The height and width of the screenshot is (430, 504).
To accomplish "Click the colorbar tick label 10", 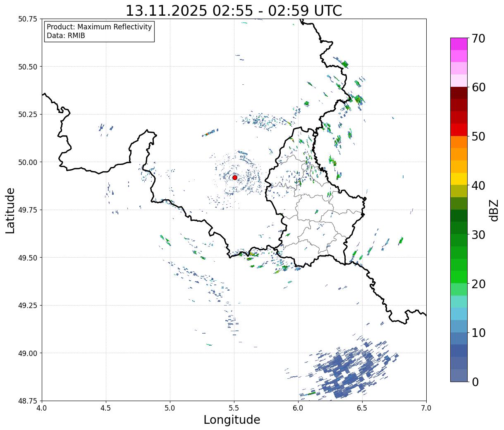I will point(478,332).
